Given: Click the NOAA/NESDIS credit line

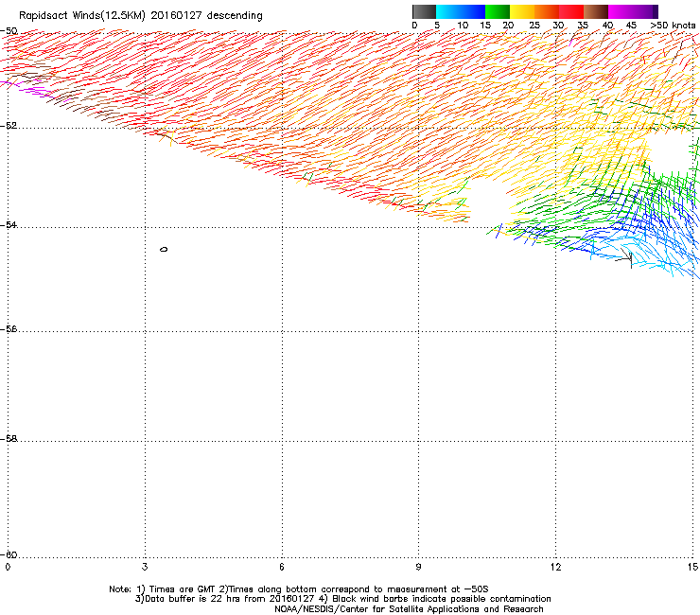Looking at the screenshot, I should tap(409, 609).
